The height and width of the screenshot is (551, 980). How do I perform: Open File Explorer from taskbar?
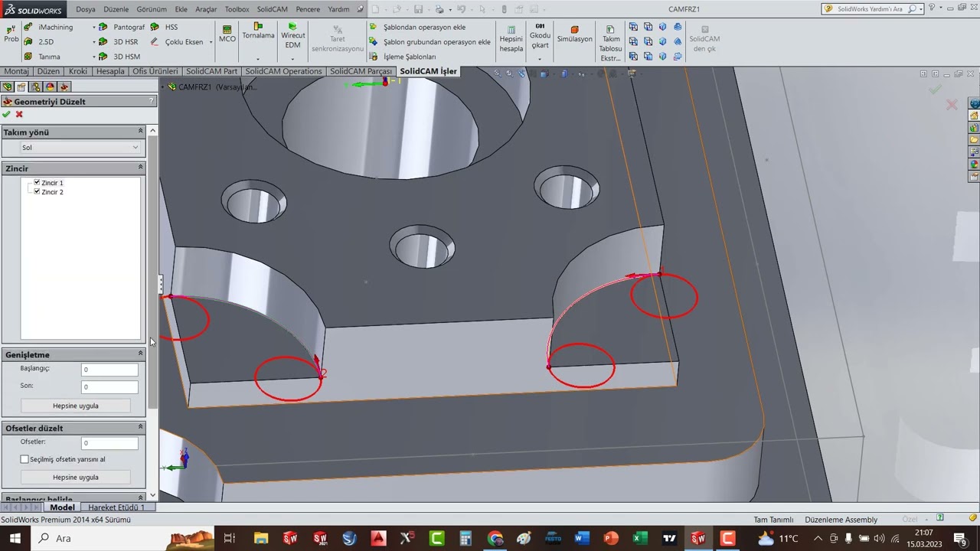tap(261, 538)
